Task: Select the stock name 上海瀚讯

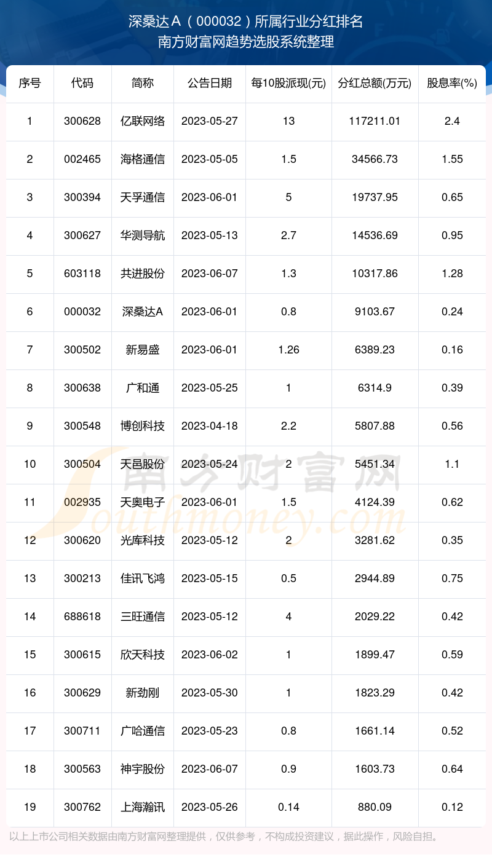Action: pyautogui.click(x=143, y=807)
